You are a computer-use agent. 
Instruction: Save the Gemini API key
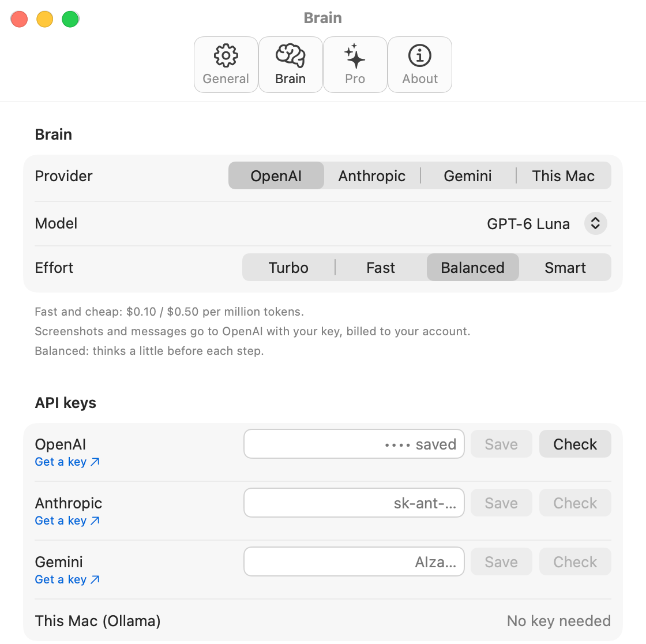(501, 562)
